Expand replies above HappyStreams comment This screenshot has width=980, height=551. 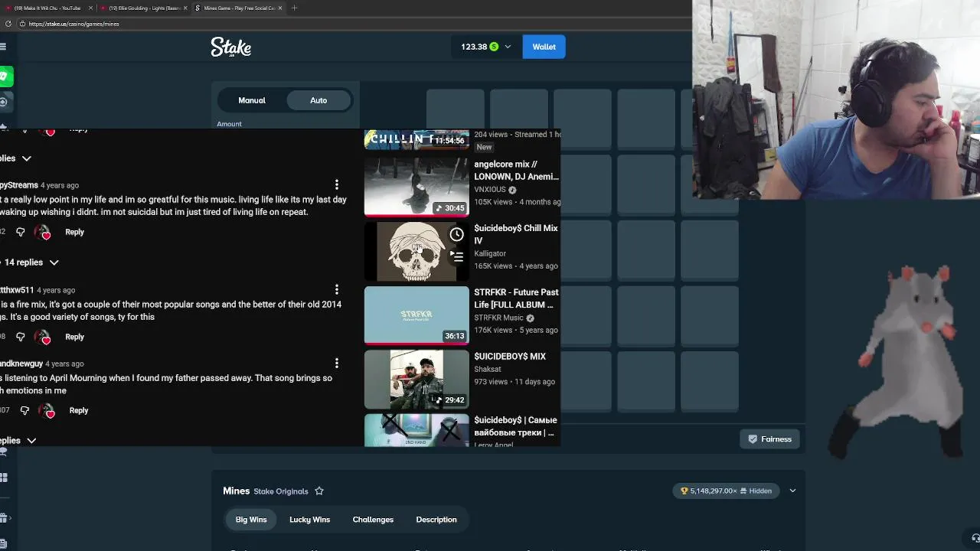pos(15,158)
